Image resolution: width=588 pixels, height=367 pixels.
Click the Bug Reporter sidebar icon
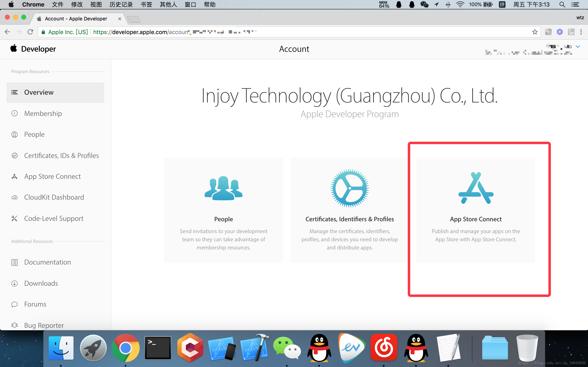coord(14,325)
